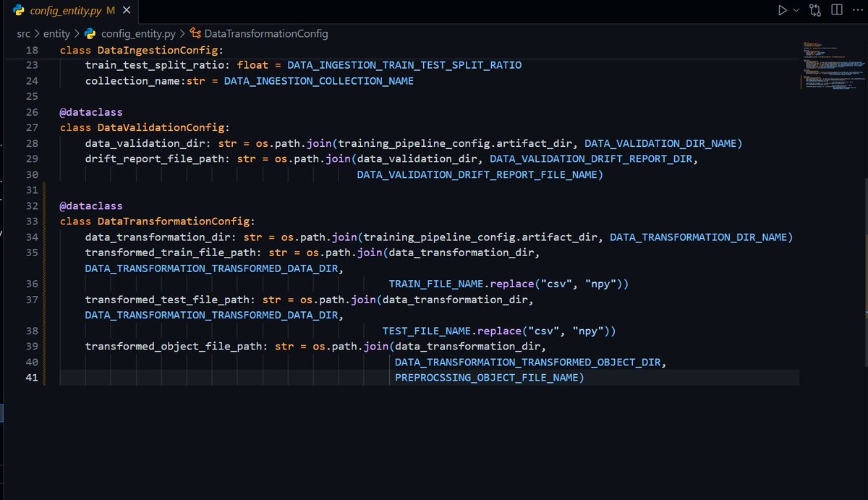
Task: Click @dataclass decorator on line 32
Action: (91, 206)
